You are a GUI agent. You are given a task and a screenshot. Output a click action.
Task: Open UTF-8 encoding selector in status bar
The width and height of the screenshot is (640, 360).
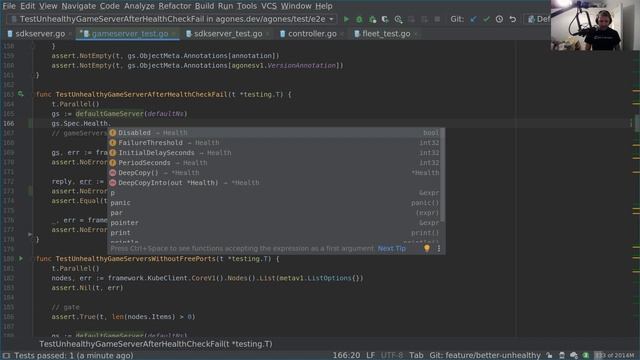[x=391, y=356]
